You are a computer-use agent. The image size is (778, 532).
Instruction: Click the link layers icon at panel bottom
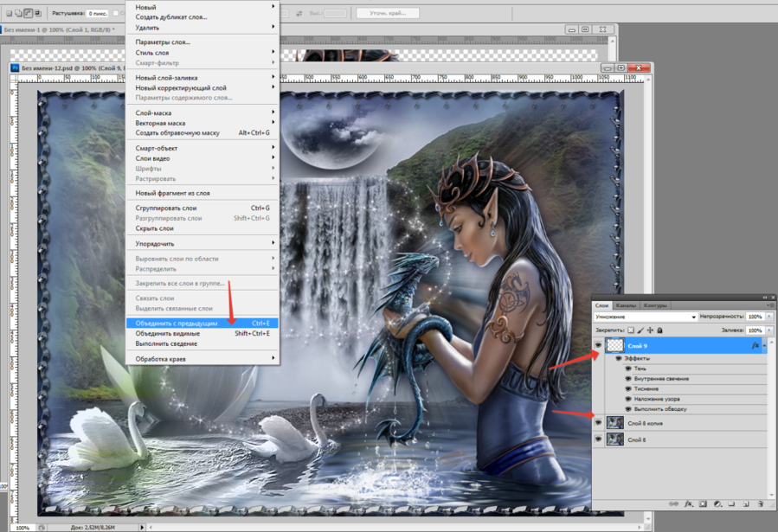(673, 503)
